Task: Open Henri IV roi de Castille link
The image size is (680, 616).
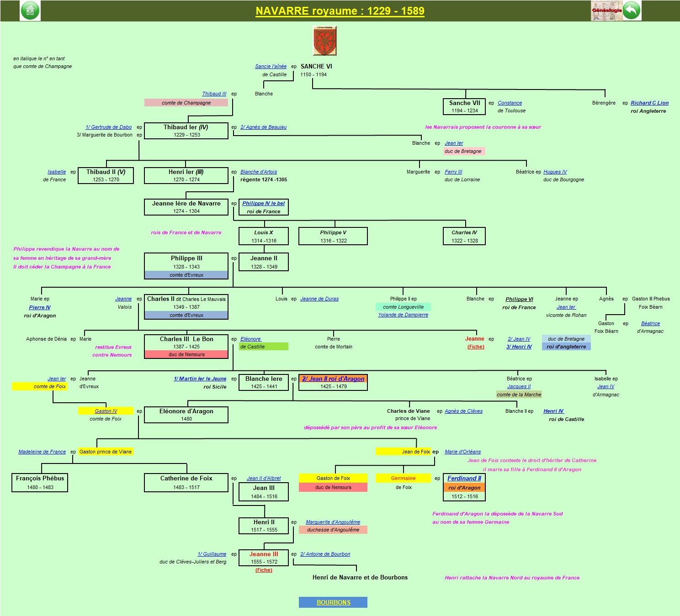Action: pos(553,411)
